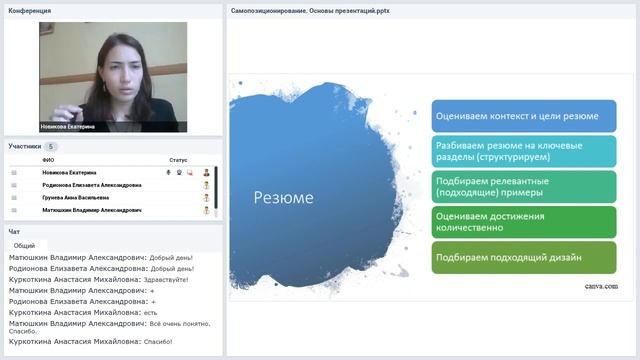Tick checkbox beside Новикова Екатерина
This screenshot has width=640, height=360.
click(14, 173)
